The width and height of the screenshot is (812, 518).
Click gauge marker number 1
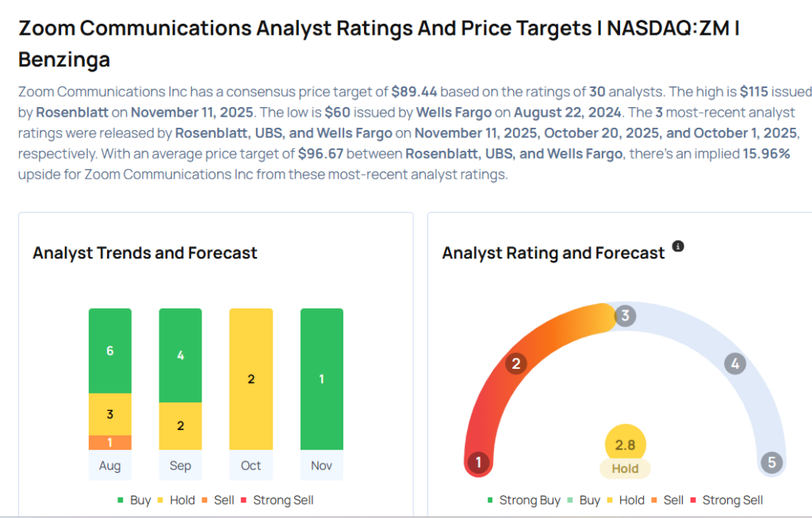point(478,462)
